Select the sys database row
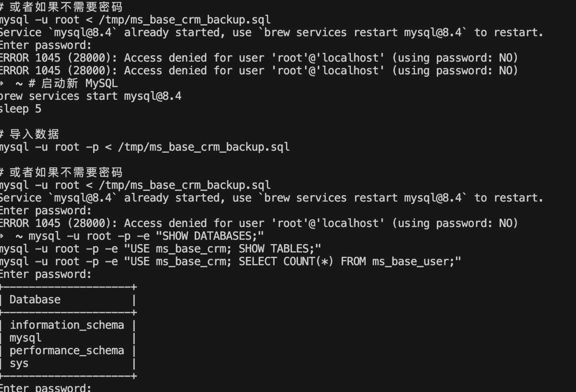The image size is (576, 392). [x=19, y=363]
